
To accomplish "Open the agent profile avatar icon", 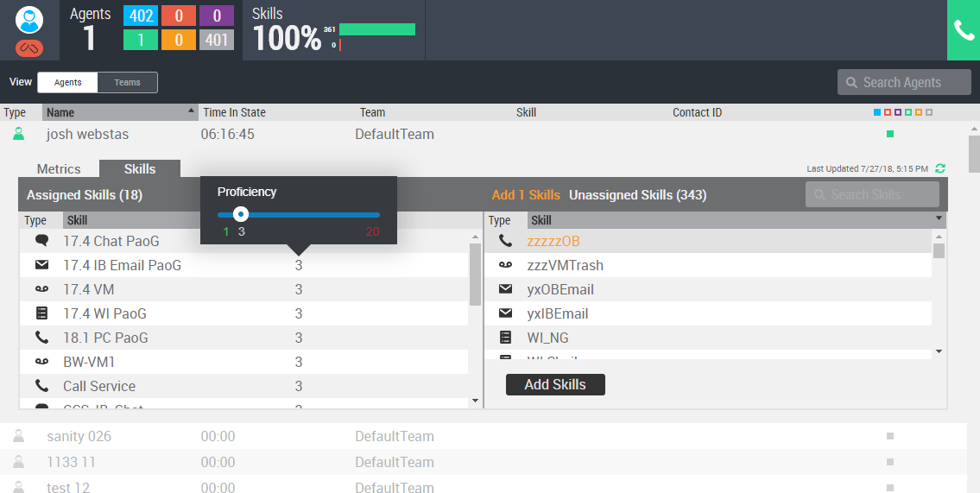I will (x=29, y=19).
